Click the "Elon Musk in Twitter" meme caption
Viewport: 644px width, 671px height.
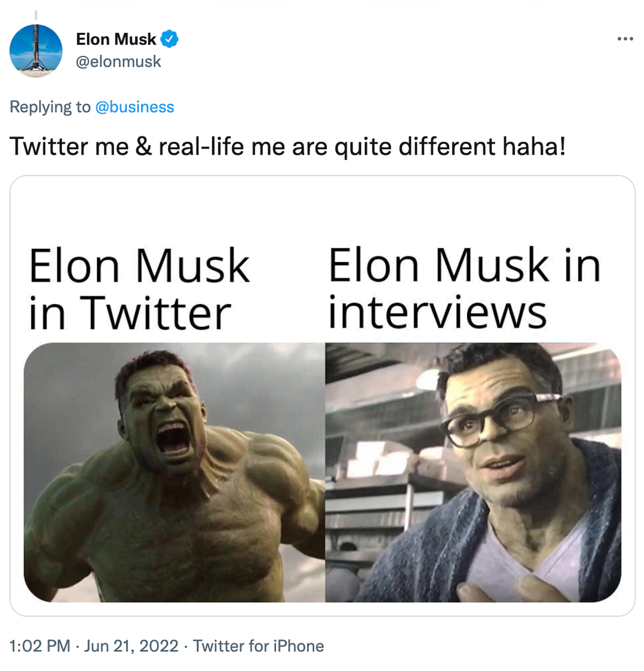pos(139,289)
